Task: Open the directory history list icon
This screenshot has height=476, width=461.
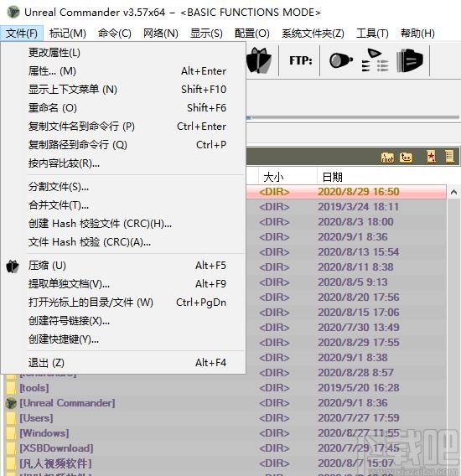Action: point(449,157)
